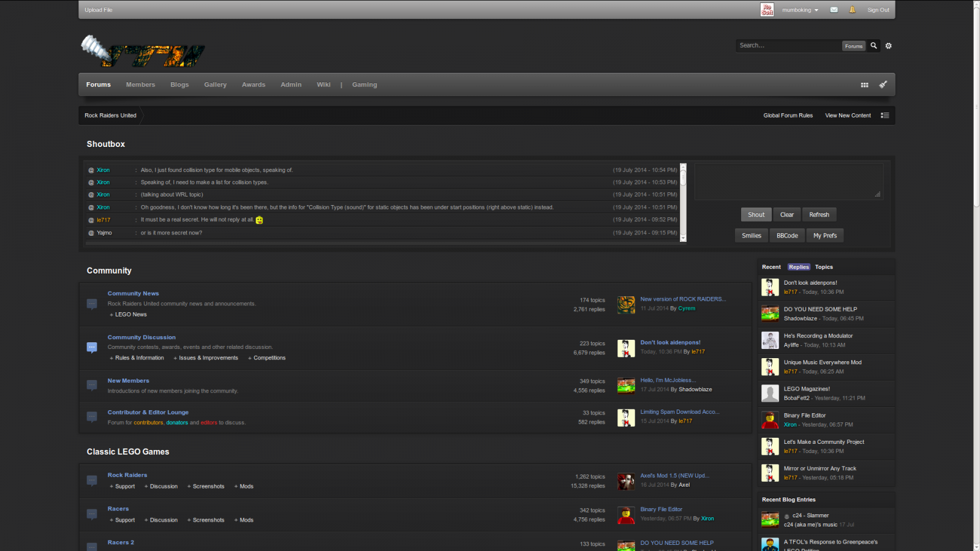Click the paintbrush theme icon in navbar

pos(883,84)
